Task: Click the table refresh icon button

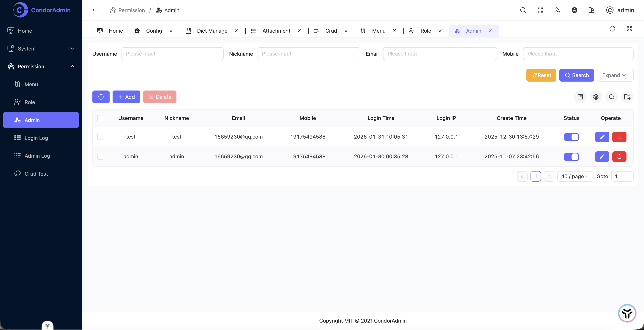Action: (101, 97)
